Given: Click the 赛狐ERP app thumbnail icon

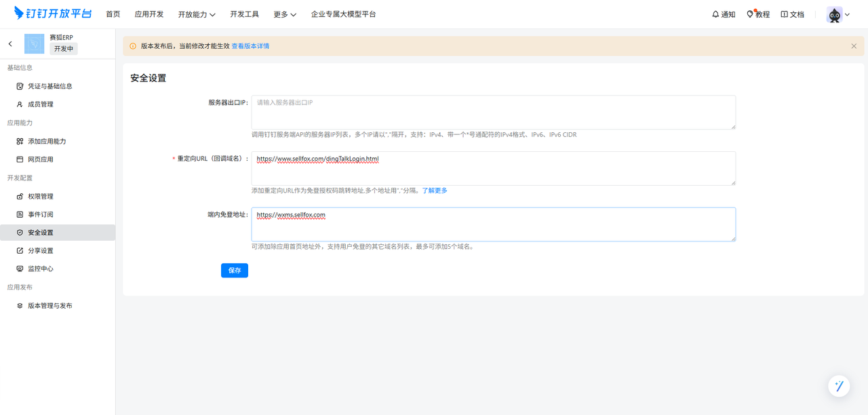Looking at the screenshot, I should point(34,44).
